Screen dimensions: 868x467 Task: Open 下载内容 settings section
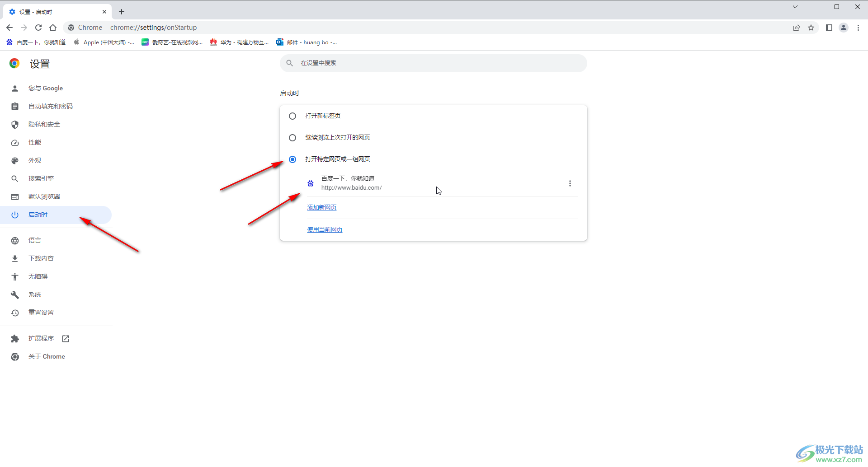(56, 258)
